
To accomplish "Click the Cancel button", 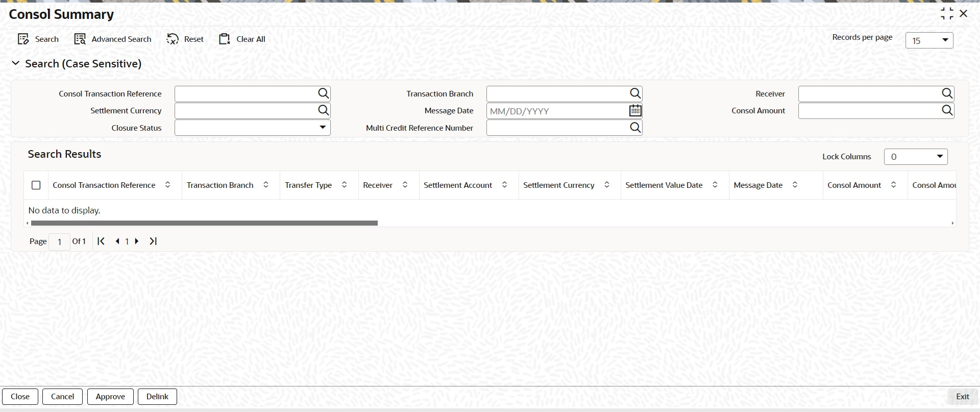I will tap(62, 397).
